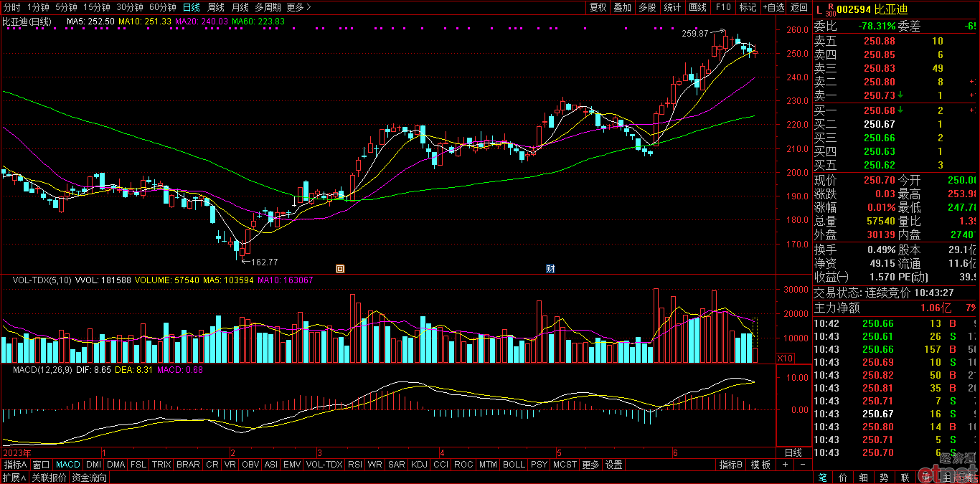Viewport: 980px width, 484px height.
Task: Switch to the 1分钟 period
Action: point(38,7)
